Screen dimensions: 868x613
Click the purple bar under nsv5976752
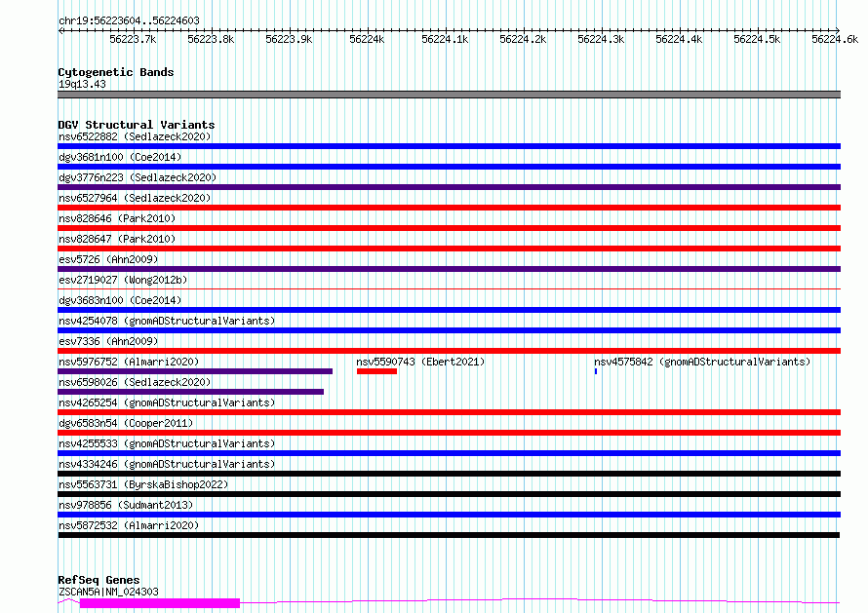pos(195,371)
